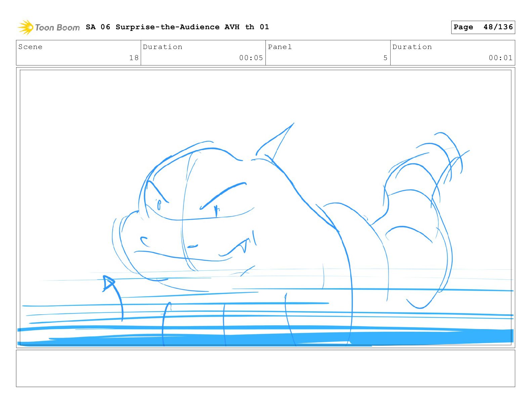Click the 'Panel' label
The width and height of the screenshot is (532, 411).
[280, 47]
